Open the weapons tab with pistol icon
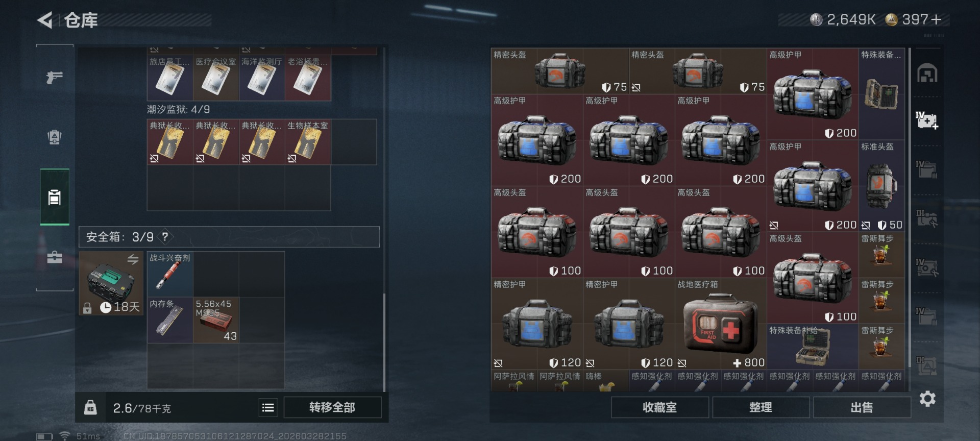980x441 pixels. [54, 77]
